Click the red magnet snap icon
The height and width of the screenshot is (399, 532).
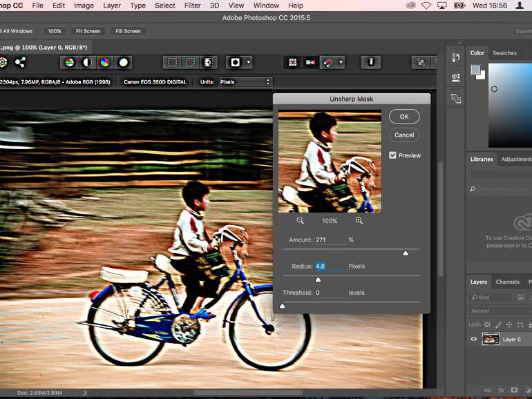tap(328, 62)
